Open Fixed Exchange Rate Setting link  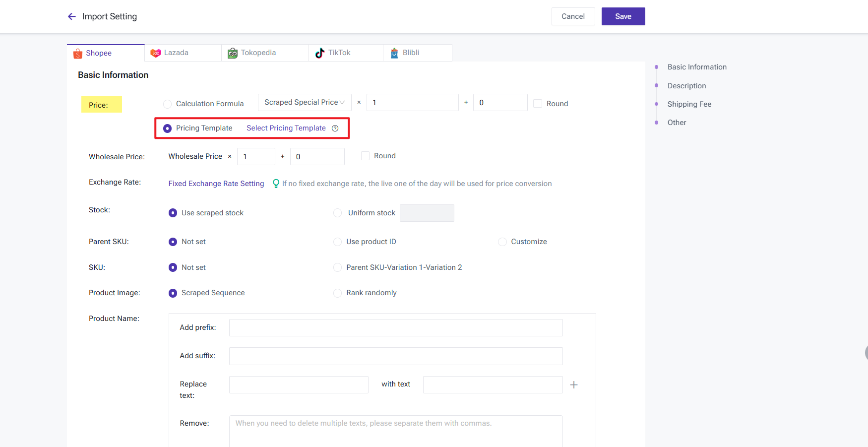click(216, 184)
